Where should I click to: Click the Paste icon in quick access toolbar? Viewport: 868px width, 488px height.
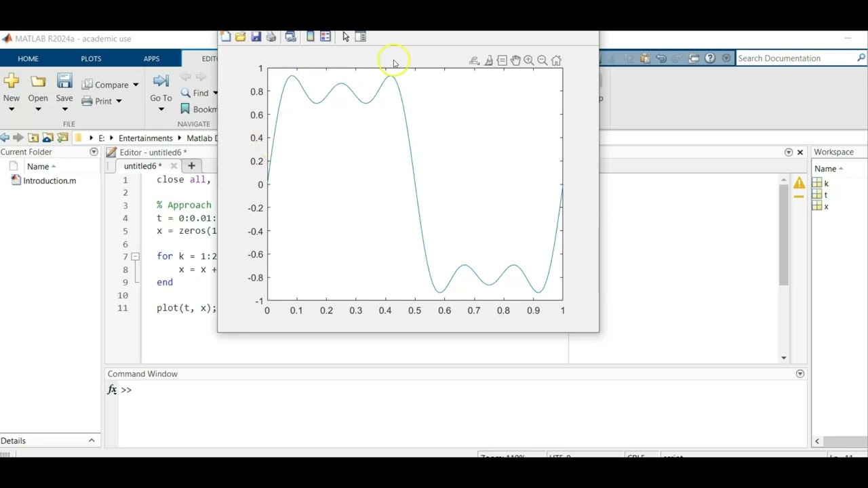tap(645, 58)
